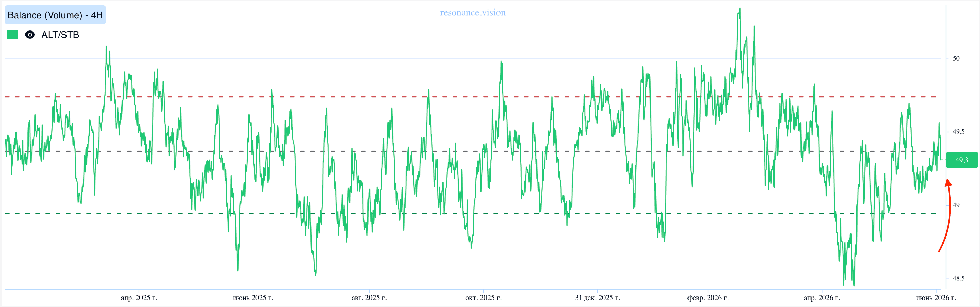Select the 49,5 label on the price axis

pyautogui.click(x=958, y=132)
